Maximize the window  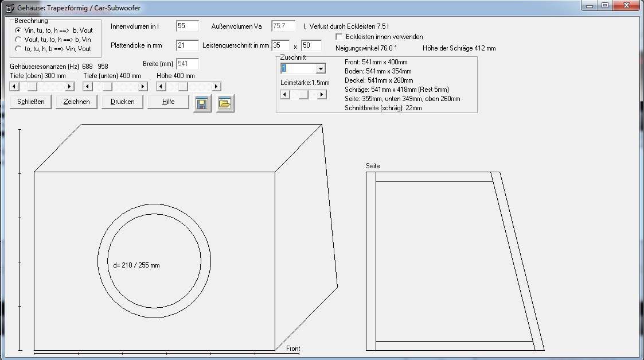(x=605, y=6)
